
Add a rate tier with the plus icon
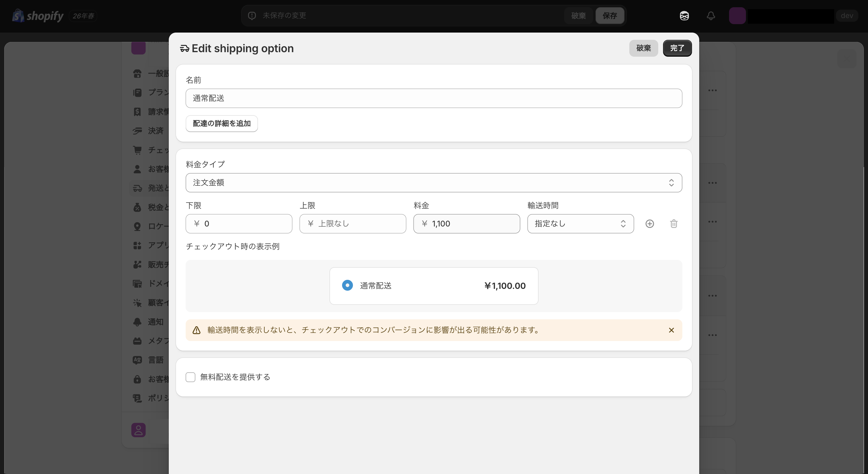click(650, 224)
